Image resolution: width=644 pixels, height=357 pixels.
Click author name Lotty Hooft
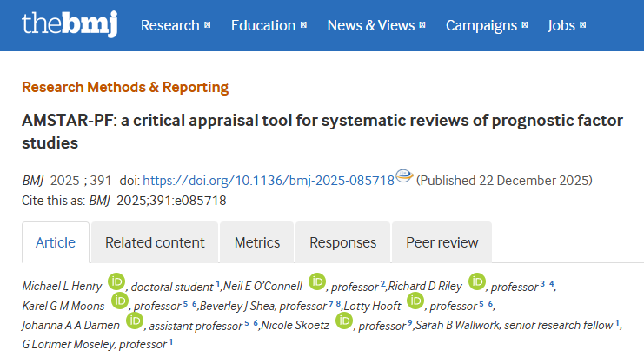[373, 306]
